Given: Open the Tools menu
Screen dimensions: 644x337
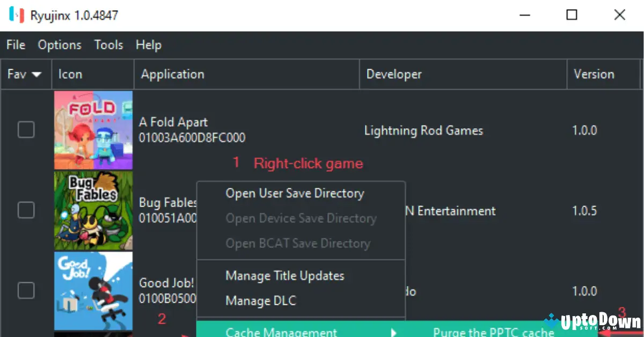Looking at the screenshot, I should tap(108, 45).
